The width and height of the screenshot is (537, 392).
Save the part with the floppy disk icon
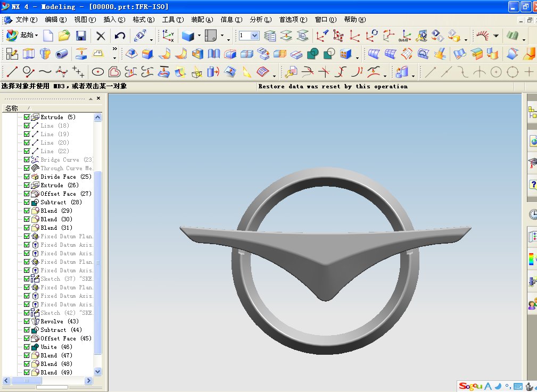81,36
